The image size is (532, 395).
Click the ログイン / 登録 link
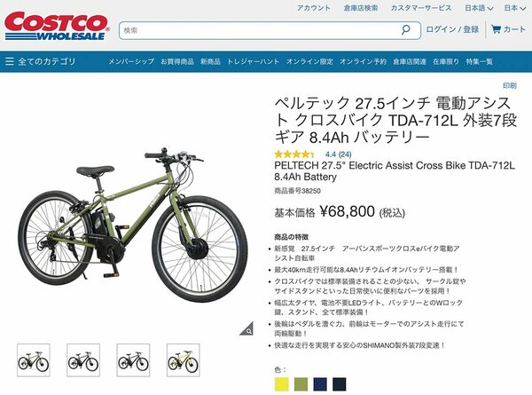(452, 29)
